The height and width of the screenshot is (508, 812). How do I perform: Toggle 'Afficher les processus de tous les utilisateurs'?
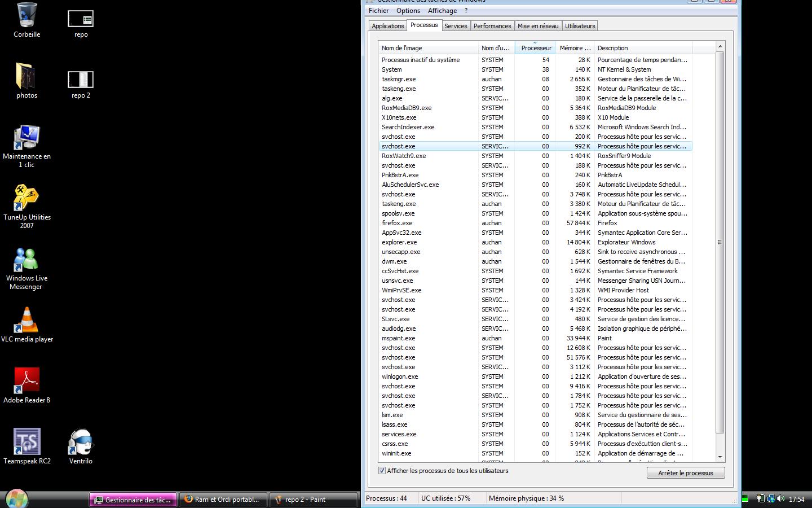(x=382, y=471)
